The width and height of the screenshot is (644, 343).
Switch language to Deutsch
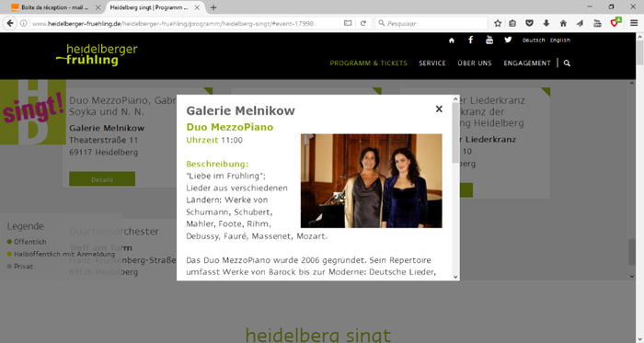(534, 40)
